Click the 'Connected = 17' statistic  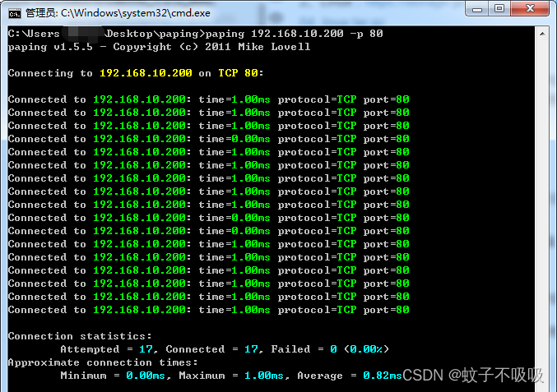212,349
